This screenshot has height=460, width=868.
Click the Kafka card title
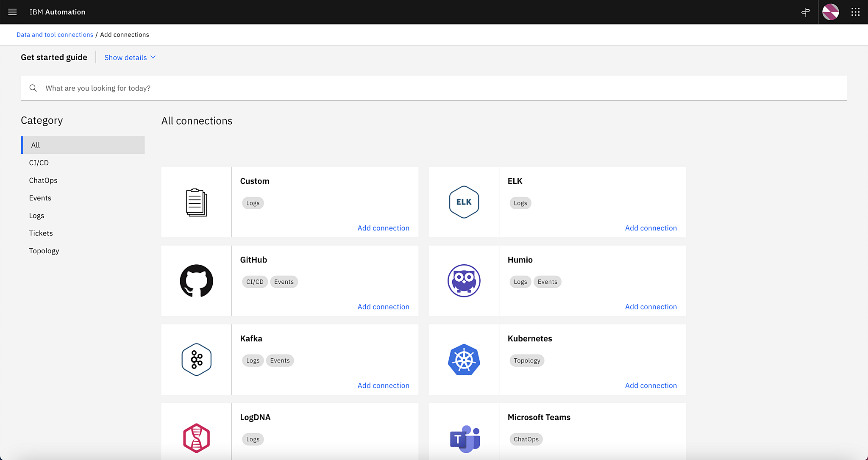(251, 338)
